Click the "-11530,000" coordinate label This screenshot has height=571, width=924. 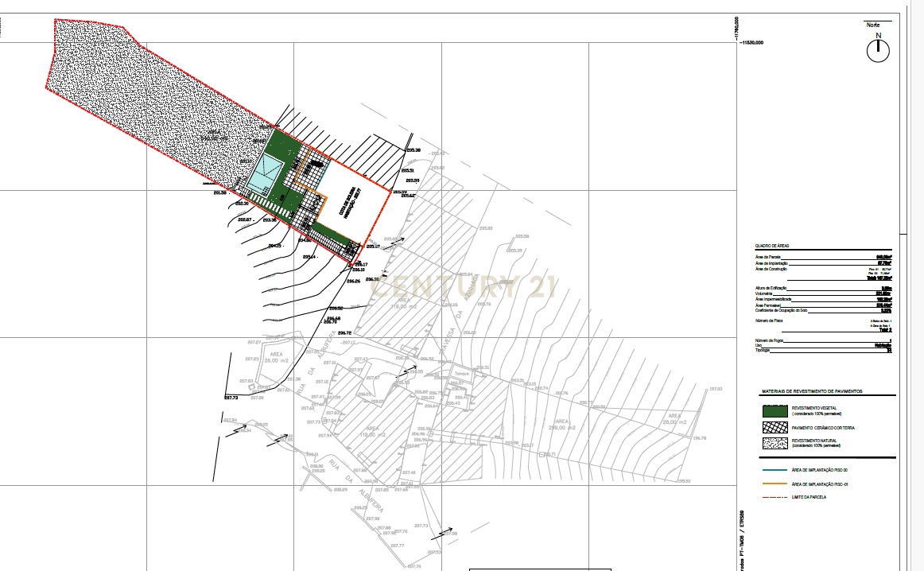pyautogui.click(x=751, y=42)
